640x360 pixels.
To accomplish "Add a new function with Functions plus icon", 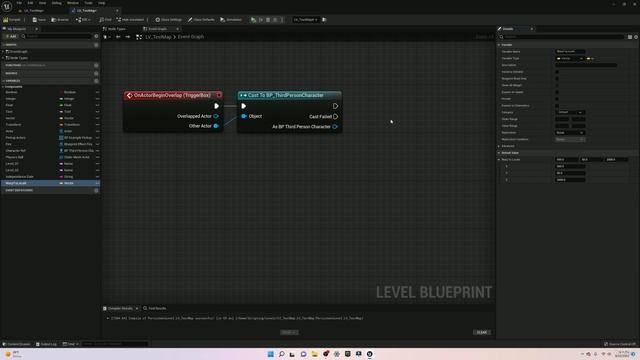I will 96,65.
